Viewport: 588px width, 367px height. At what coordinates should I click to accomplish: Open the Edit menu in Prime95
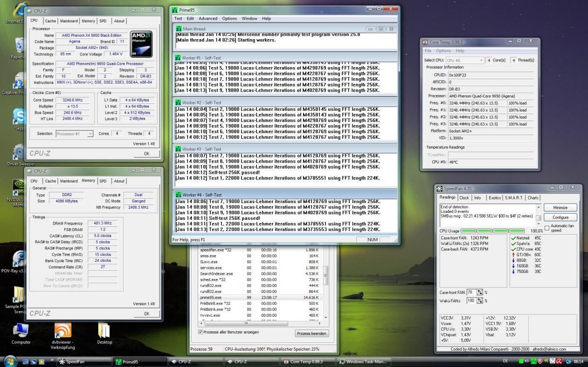point(190,19)
